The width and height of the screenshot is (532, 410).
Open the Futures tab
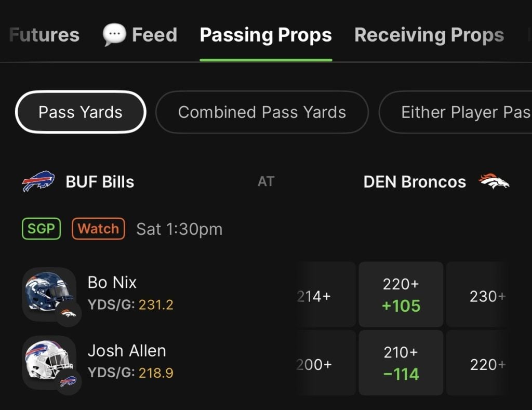44,34
